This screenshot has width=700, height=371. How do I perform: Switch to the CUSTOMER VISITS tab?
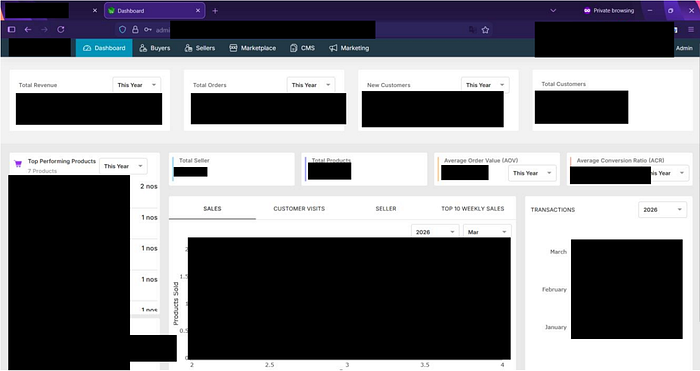coord(299,209)
